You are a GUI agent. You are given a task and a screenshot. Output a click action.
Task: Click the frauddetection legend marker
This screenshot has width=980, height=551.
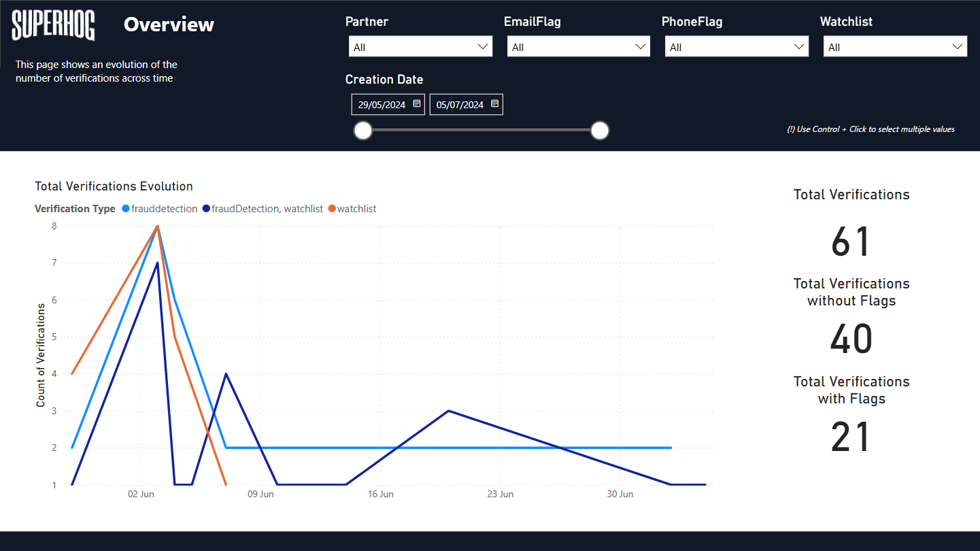126,209
